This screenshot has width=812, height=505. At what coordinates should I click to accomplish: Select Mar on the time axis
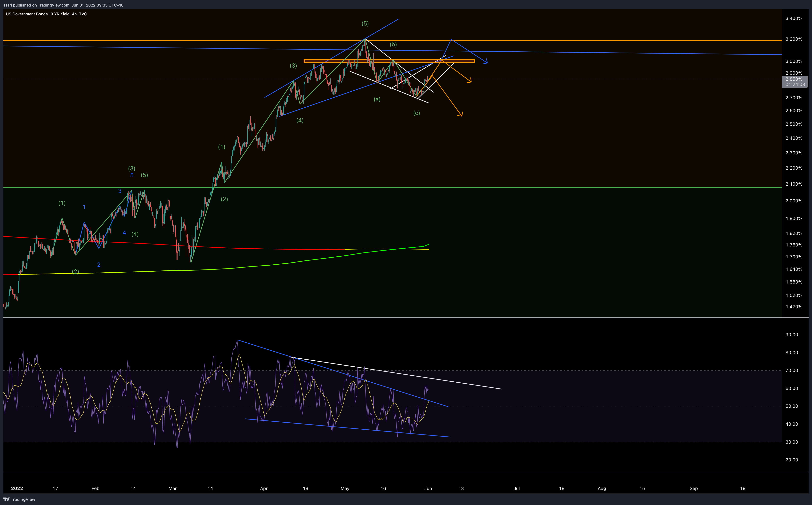172,488
